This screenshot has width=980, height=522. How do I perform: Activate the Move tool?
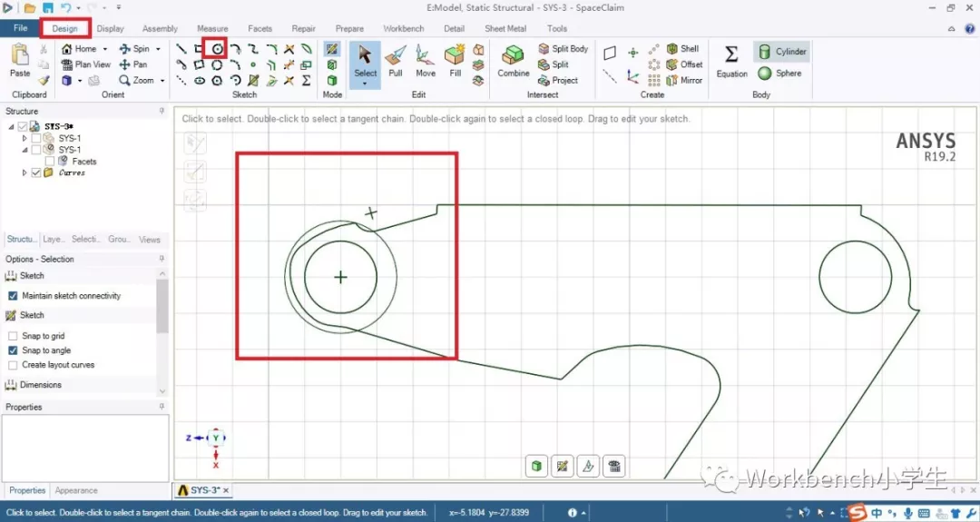(426, 61)
